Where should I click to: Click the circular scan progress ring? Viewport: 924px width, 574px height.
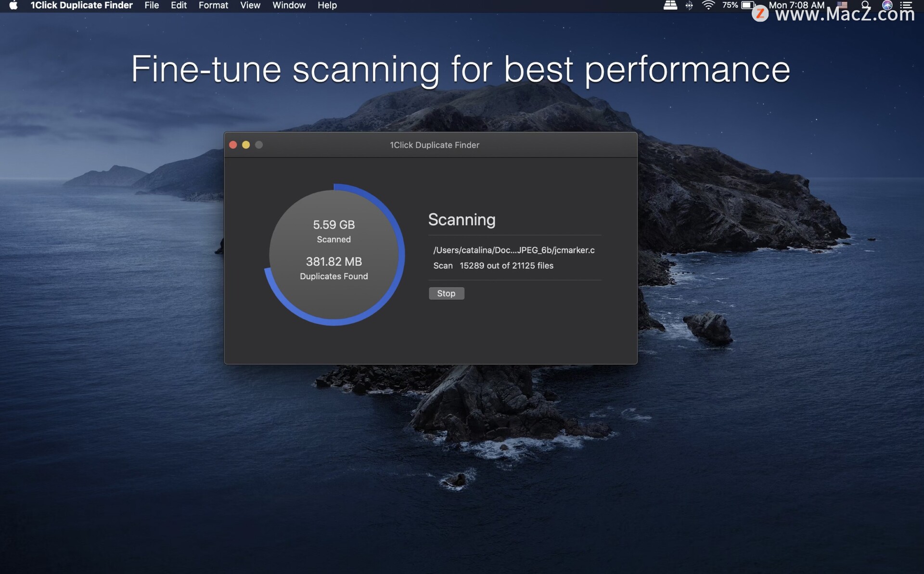334,255
